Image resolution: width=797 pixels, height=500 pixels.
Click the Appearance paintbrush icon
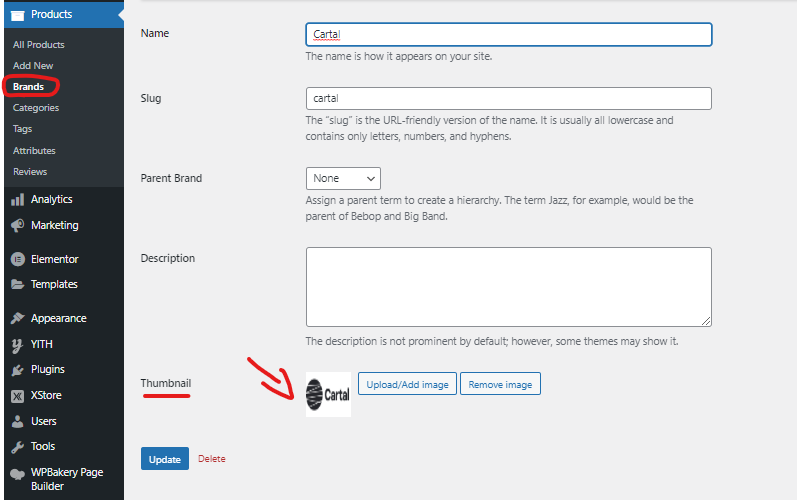[x=17, y=318]
